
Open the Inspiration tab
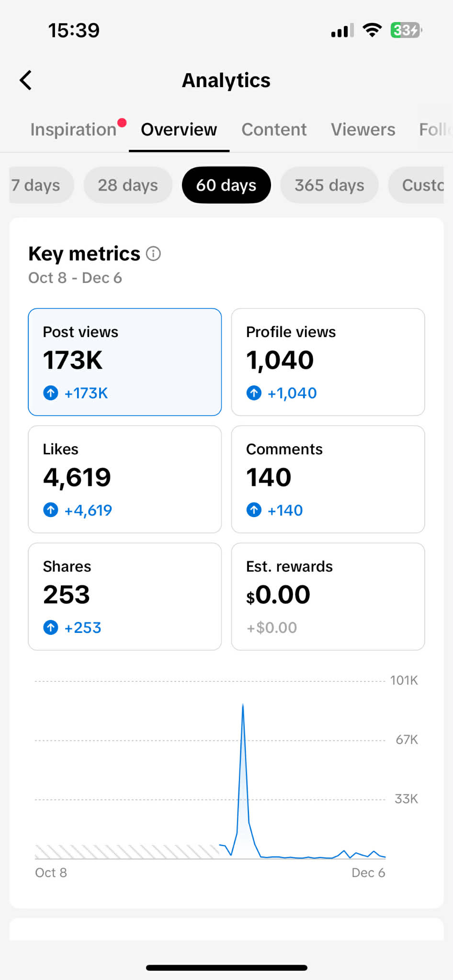click(x=73, y=130)
